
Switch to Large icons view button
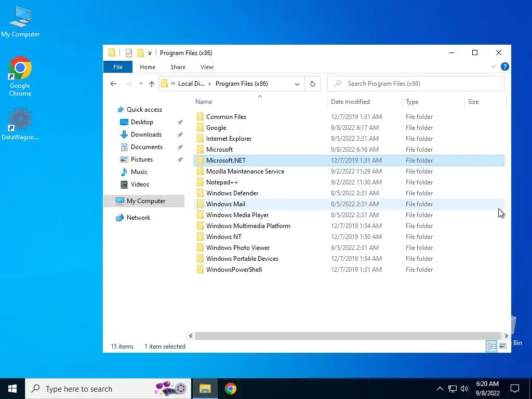503,346
